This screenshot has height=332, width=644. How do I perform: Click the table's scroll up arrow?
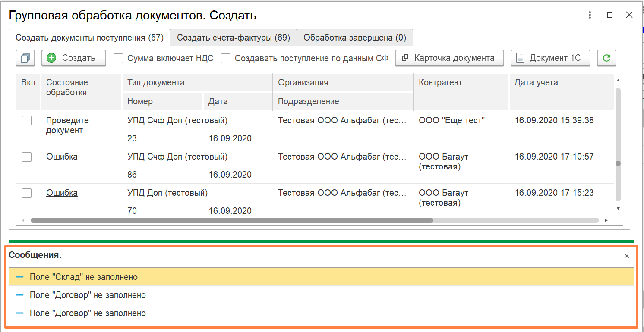click(x=618, y=80)
